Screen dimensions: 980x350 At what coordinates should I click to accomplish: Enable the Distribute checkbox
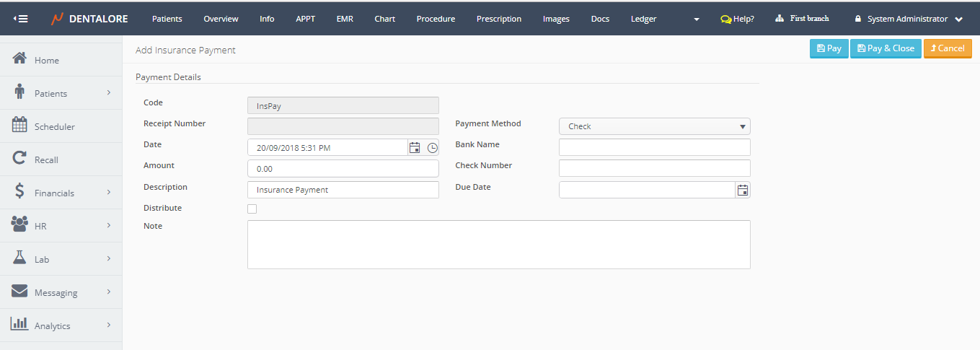coord(252,209)
